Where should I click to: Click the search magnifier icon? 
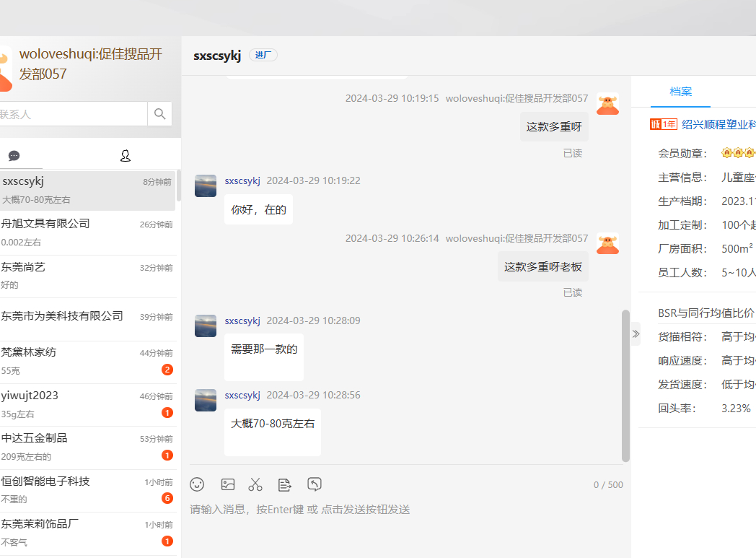(x=159, y=114)
